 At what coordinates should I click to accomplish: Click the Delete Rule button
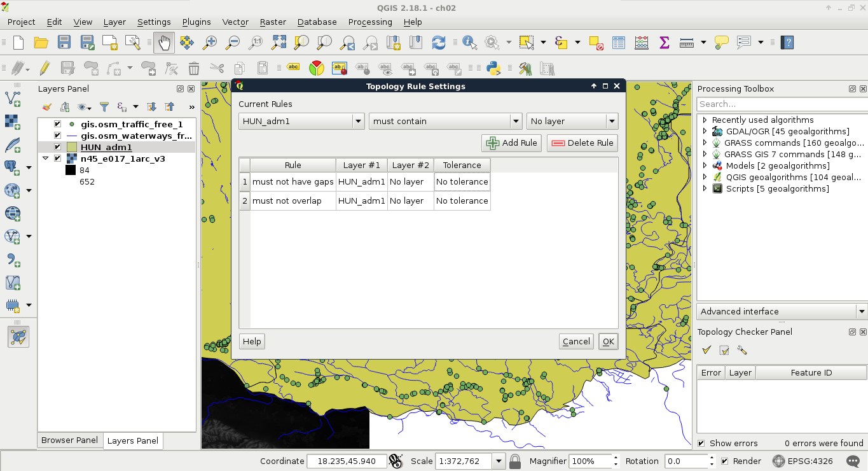(x=582, y=143)
